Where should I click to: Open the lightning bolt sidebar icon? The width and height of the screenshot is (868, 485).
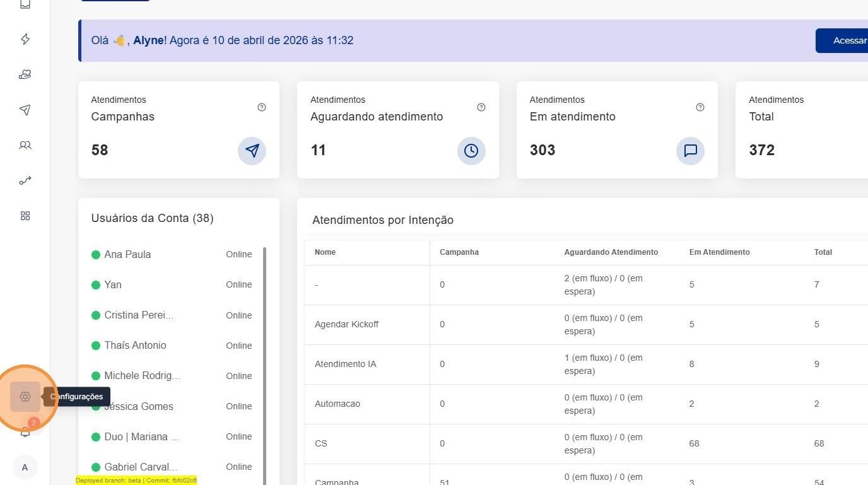pos(25,39)
